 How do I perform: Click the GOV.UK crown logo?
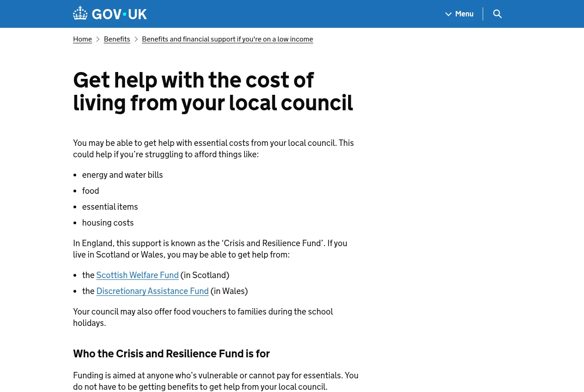(x=110, y=14)
